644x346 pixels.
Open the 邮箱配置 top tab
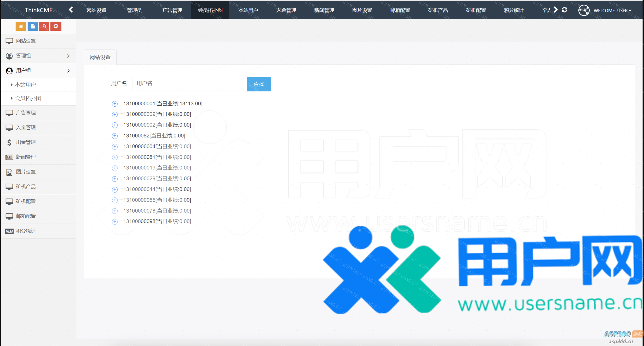[400, 10]
